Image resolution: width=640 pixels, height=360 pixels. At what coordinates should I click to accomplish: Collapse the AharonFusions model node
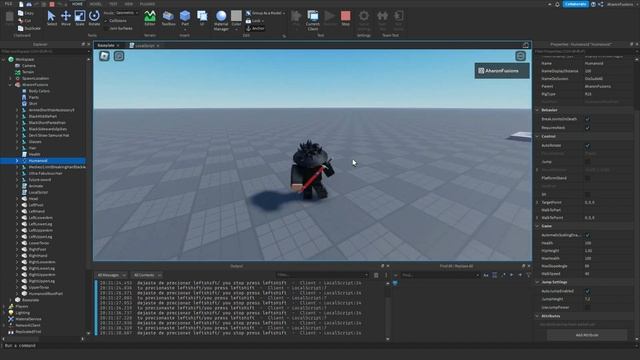[11, 85]
